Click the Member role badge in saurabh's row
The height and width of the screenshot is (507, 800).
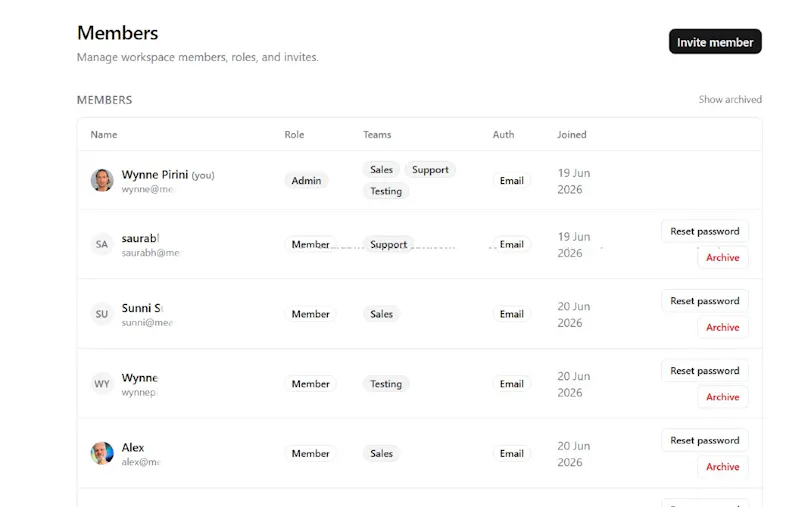tap(310, 244)
